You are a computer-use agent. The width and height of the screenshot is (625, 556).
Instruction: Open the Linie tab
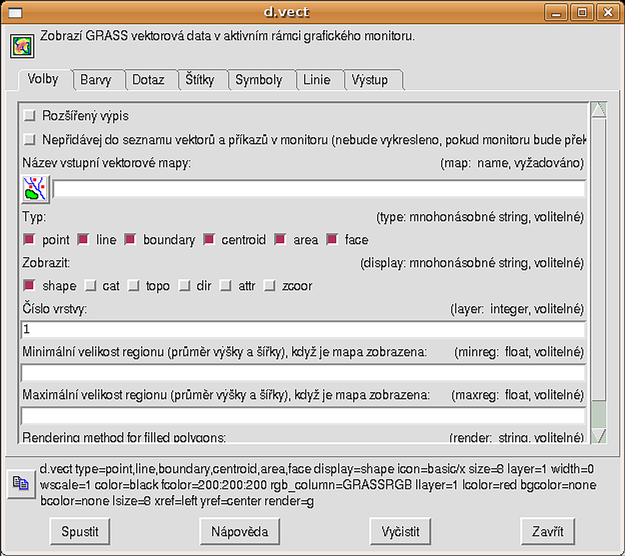pos(320,80)
